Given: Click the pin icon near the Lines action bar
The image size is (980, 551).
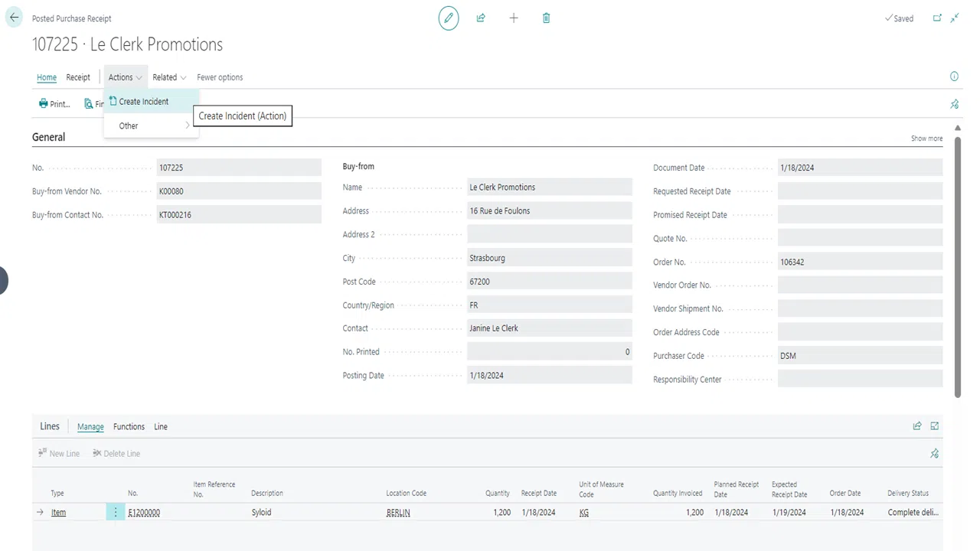Looking at the screenshot, I should (x=934, y=453).
